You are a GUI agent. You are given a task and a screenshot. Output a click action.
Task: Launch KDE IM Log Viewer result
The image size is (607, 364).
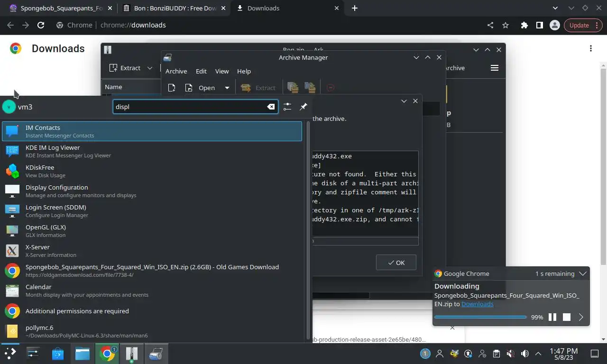152,151
